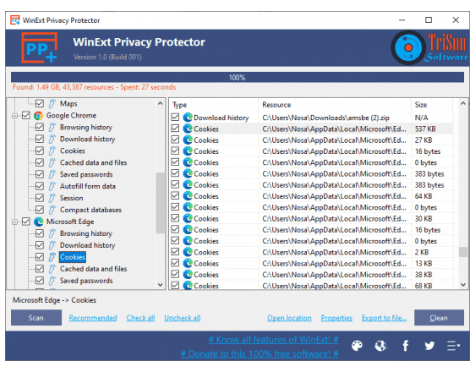Viewport: 474px width, 369px height.
Task: Click the palette theme icon in footer
Action: tap(357, 346)
